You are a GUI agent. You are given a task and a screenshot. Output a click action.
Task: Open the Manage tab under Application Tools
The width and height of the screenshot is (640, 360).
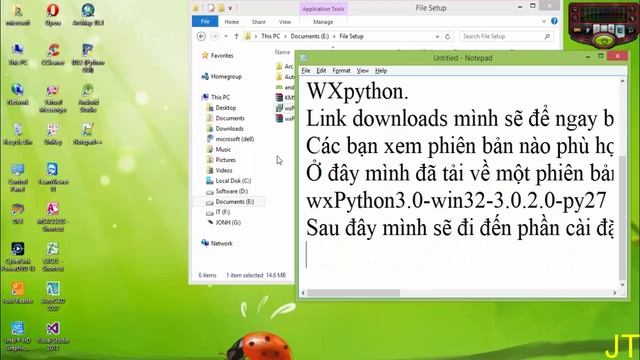(323, 22)
